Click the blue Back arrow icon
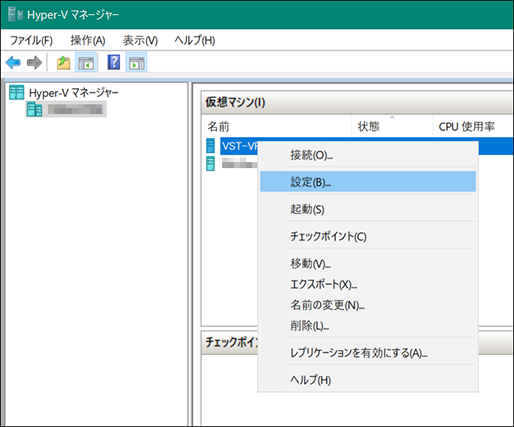 pyautogui.click(x=13, y=63)
